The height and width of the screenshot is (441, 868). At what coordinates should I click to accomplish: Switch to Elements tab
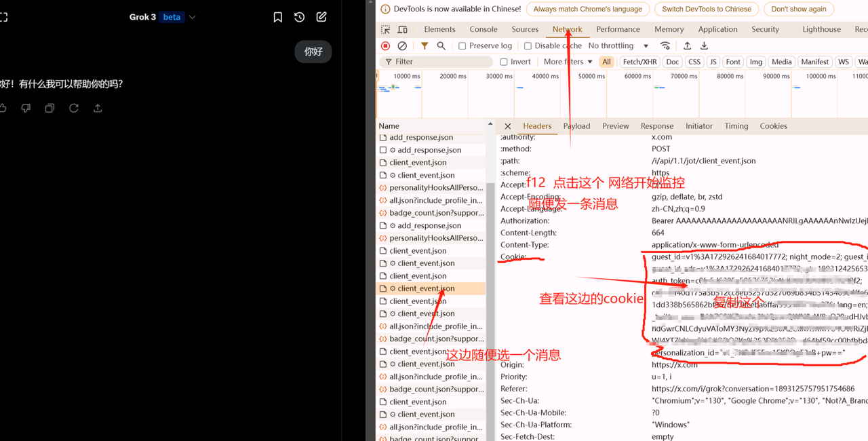(439, 29)
